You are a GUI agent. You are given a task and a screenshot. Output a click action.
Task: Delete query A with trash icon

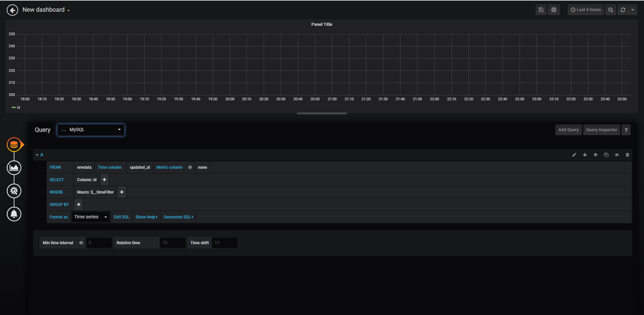[627, 155]
